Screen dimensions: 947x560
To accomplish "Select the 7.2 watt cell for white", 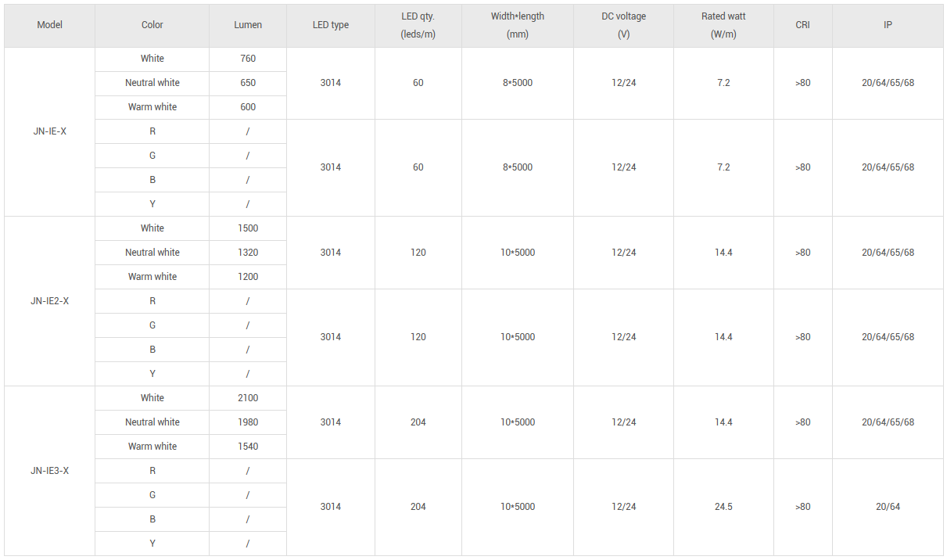I will point(723,83).
